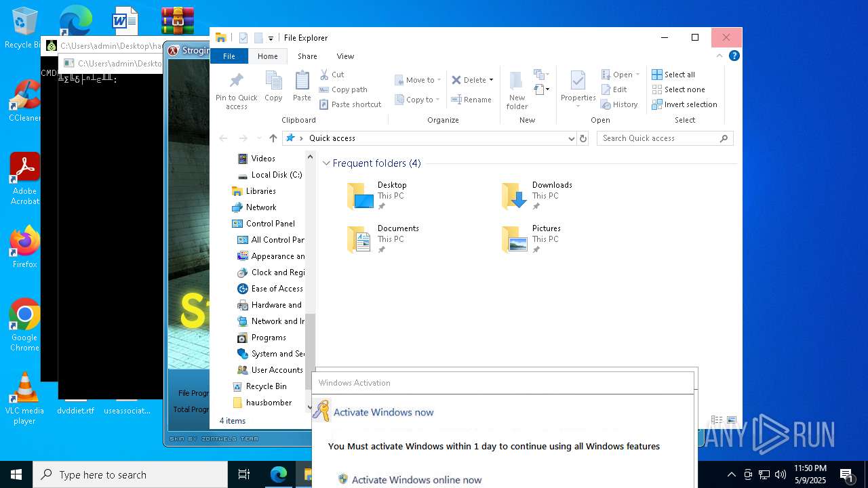Open the Documents frequent folder

[x=383, y=239]
